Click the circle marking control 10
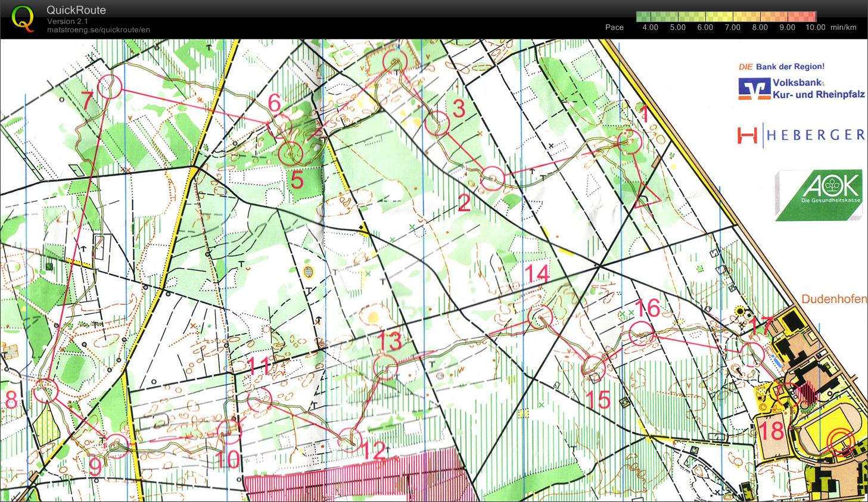 pos(229,432)
